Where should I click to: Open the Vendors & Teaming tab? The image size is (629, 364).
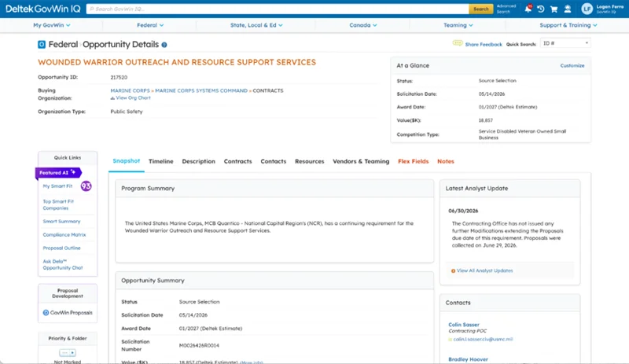pos(361,161)
